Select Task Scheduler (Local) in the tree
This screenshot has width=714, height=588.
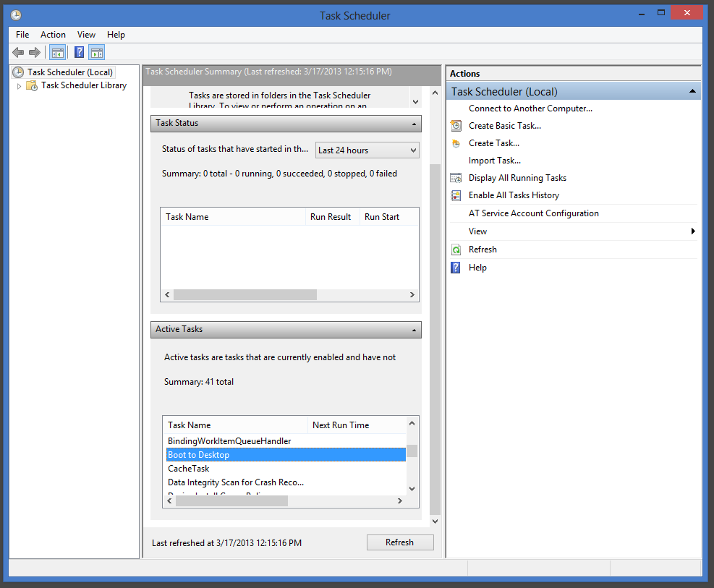69,72
